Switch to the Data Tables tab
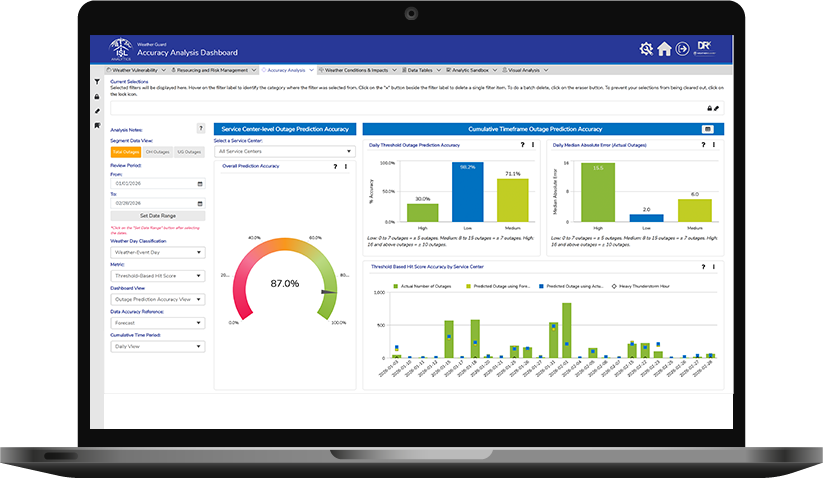 [421, 70]
